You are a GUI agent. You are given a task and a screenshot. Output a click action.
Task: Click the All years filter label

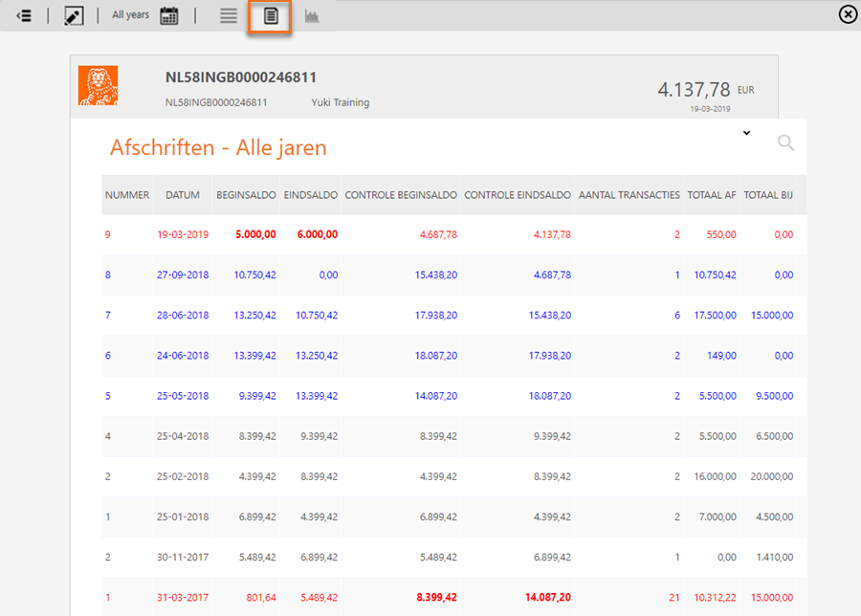click(x=131, y=14)
